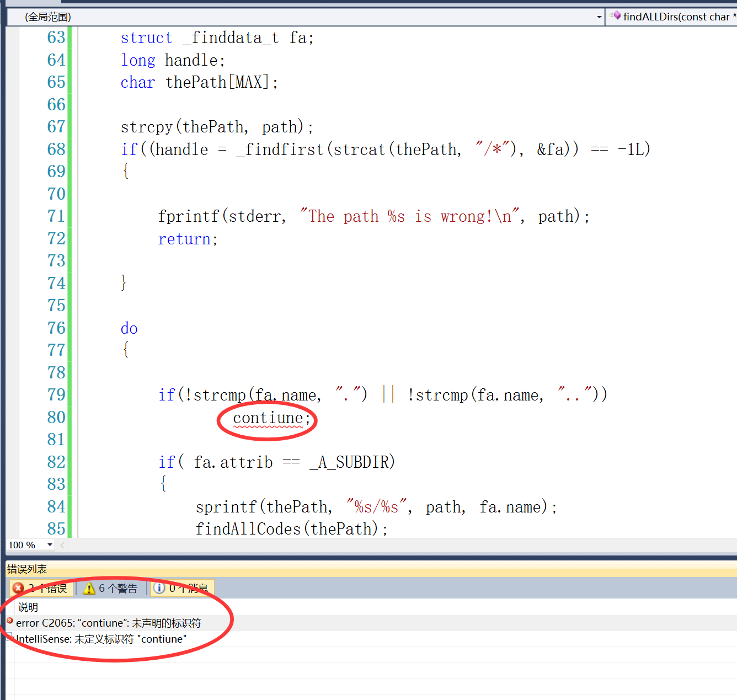The image size is (737, 700).
Task: Select the error C2065 contiune row
Action: coord(371,623)
